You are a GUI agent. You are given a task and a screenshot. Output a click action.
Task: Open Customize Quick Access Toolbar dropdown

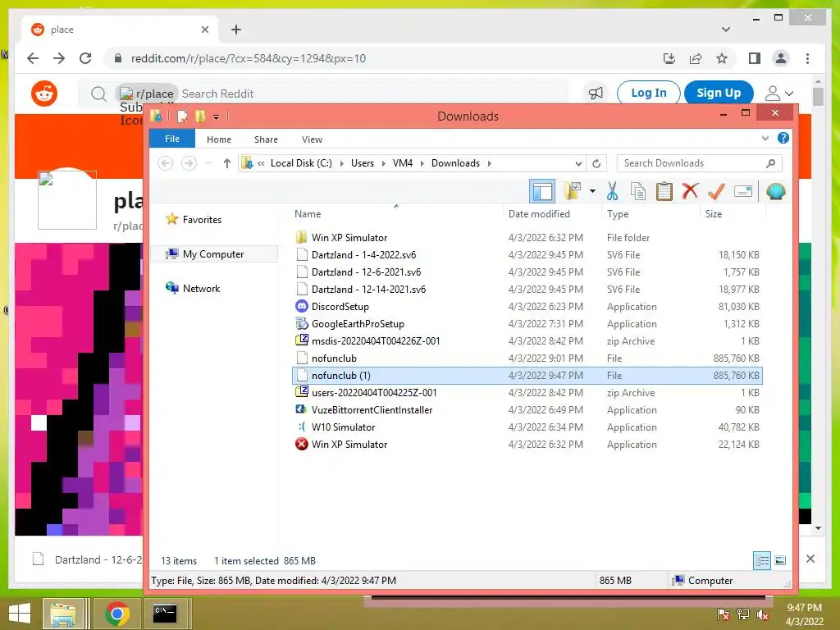pos(216,116)
